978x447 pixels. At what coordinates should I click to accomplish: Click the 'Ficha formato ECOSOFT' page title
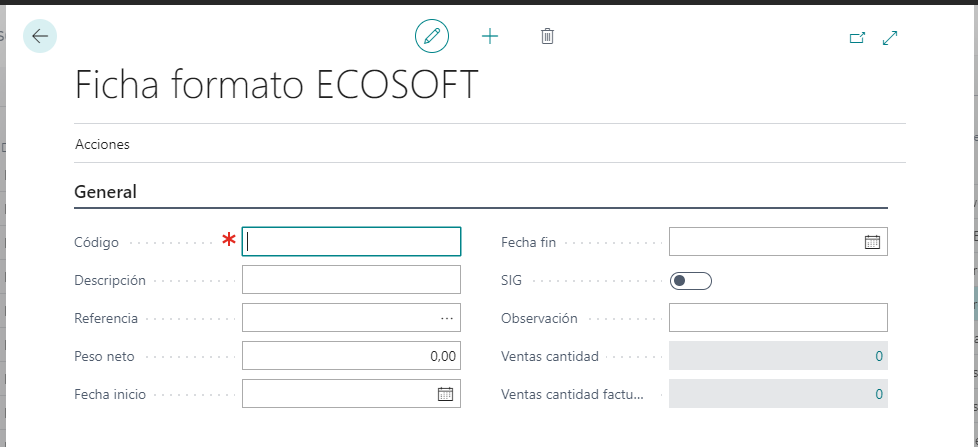[x=277, y=84]
